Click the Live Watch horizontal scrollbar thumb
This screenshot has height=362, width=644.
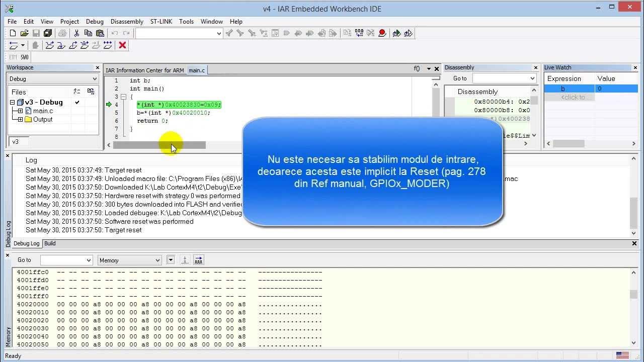click(569, 143)
